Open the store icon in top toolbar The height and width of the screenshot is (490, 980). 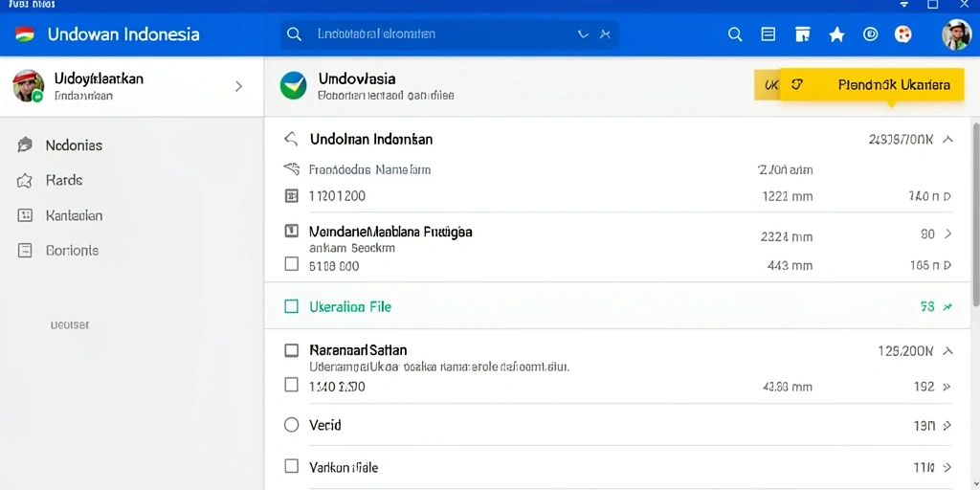click(x=803, y=34)
